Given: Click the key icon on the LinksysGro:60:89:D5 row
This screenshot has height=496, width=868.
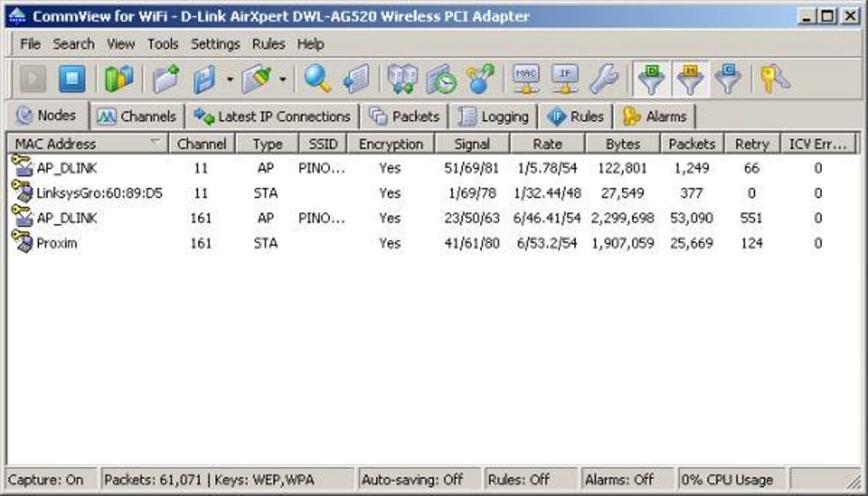Looking at the screenshot, I should [22, 191].
